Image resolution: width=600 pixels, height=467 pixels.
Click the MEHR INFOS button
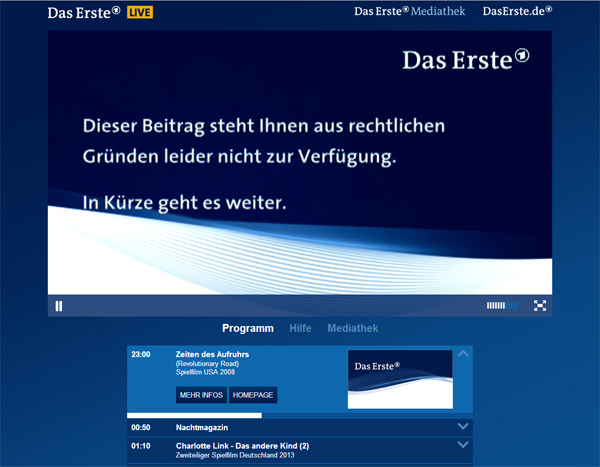click(x=201, y=395)
